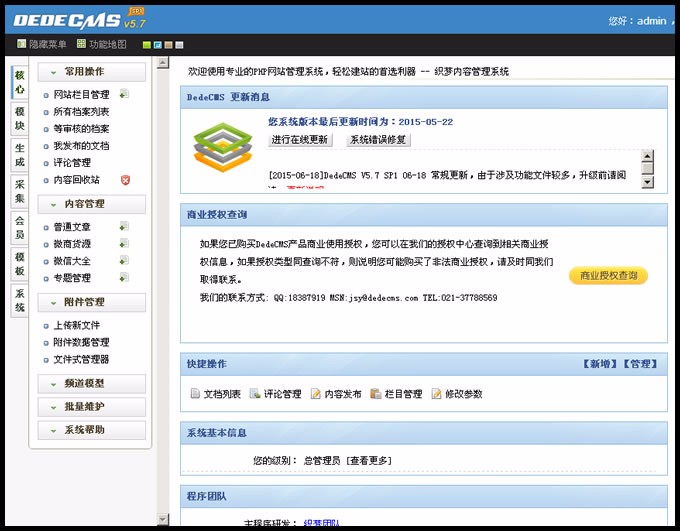Click 功能地图 in the top toolbar
This screenshot has width=680, height=531.
108,44
